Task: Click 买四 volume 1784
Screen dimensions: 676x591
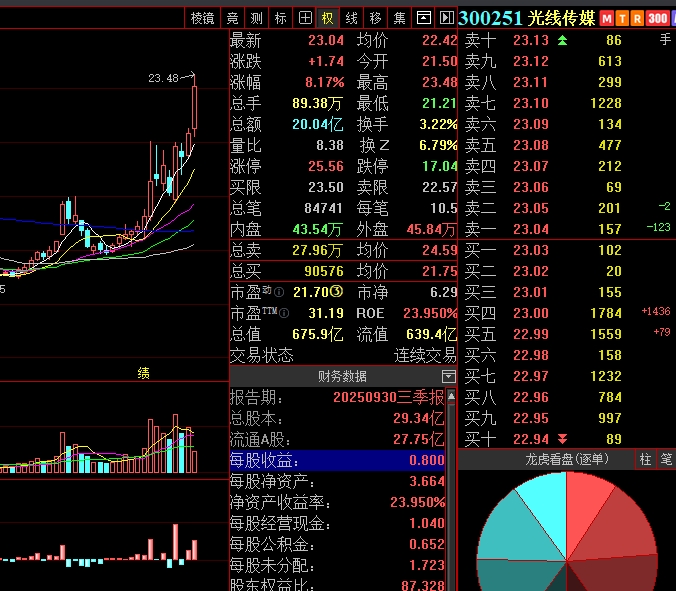Action: tap(606, 313)
